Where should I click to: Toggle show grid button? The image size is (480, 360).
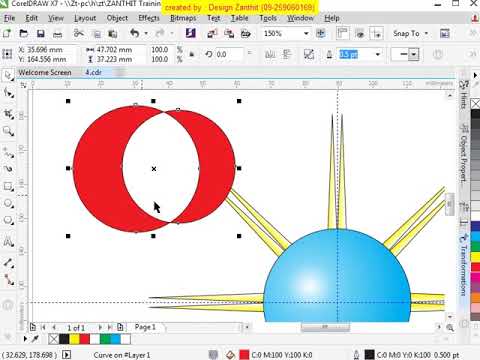pos(360,33)
